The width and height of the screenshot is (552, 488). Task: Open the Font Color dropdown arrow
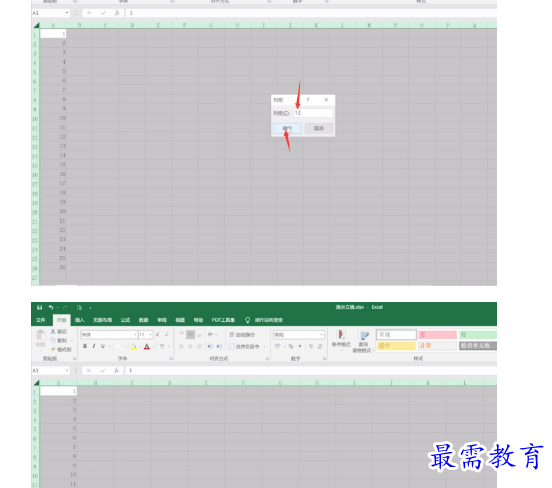pos(153,347)
